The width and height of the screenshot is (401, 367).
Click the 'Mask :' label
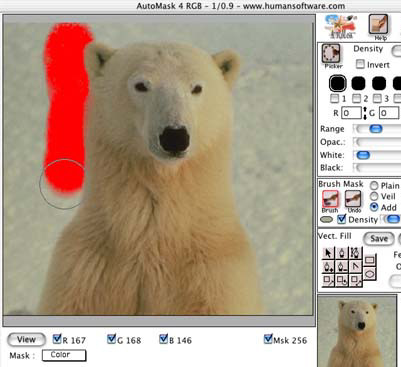22,356
